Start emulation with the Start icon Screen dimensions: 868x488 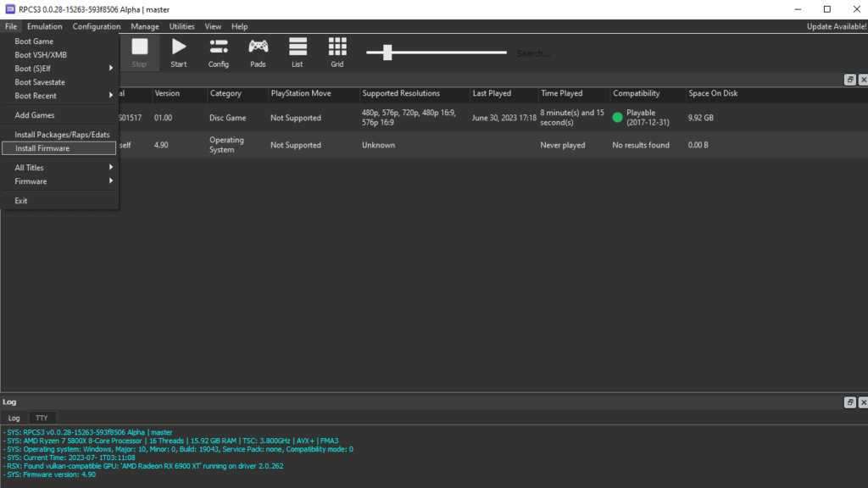pos(178,53)
